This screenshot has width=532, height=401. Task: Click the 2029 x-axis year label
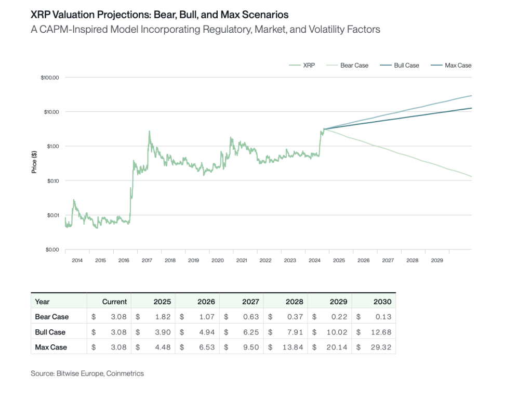point(437,260)
